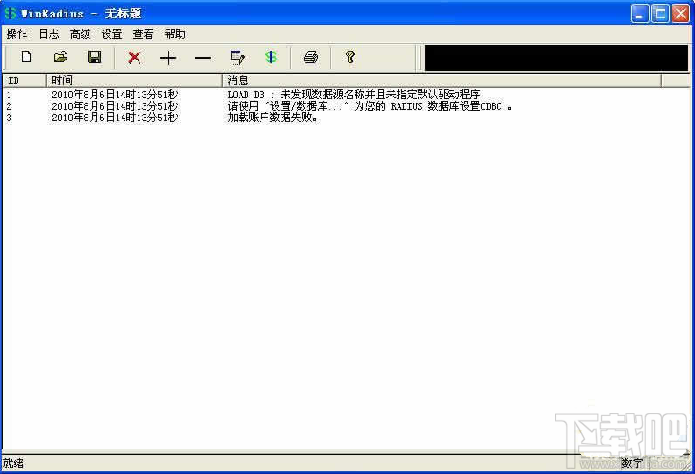Sort by the 消息 column header

pyautogui.click(x=442, y=80)
